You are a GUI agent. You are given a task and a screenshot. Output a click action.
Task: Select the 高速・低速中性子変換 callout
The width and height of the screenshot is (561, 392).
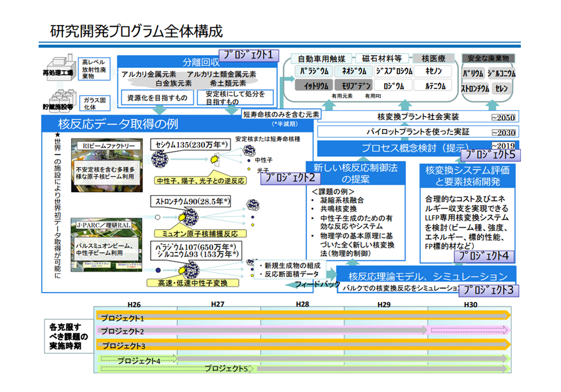tap(193, 283)
